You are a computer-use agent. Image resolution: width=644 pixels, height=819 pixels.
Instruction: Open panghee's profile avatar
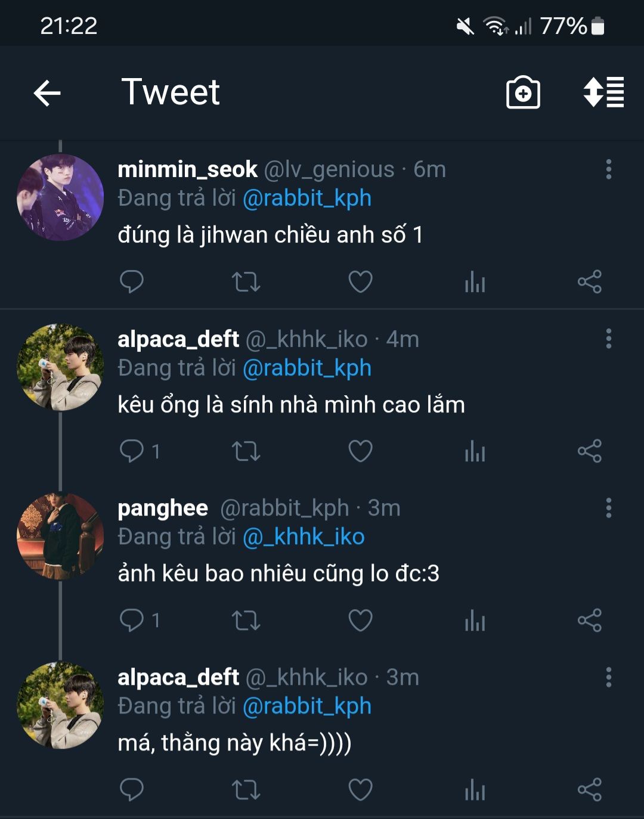[60, 536]
